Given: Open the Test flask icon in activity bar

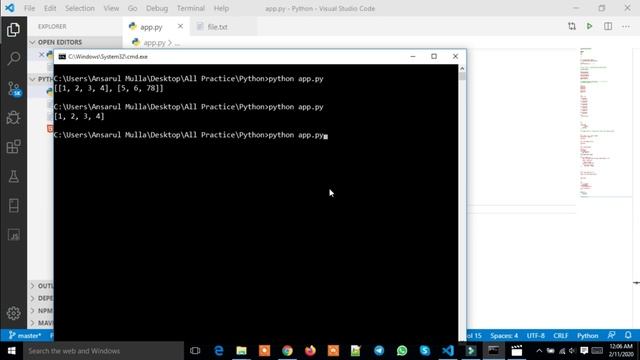Looking at the screenshot, I should tap(13, 176).
